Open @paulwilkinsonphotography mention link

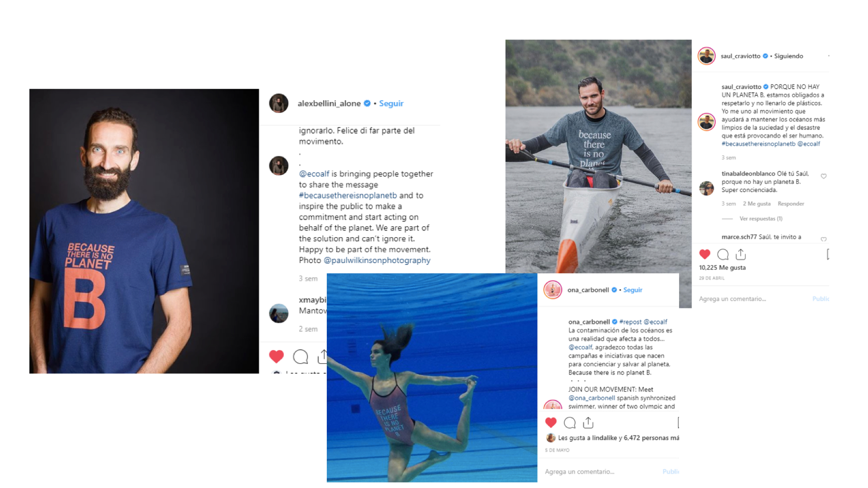(377, 260)
